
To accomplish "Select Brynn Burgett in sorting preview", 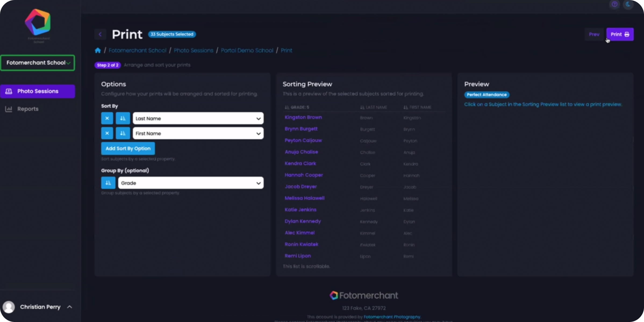I will 301,129.
